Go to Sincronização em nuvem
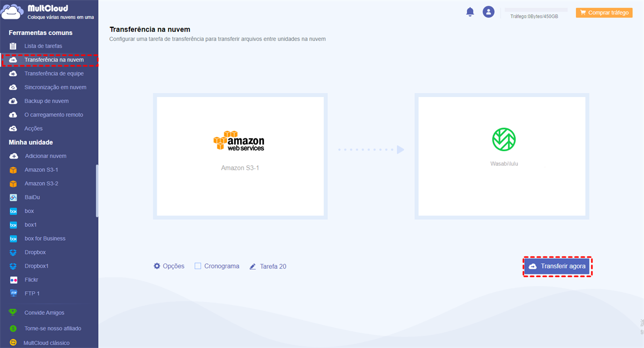Screen dimensions: 644x348 tap(55, 87)
